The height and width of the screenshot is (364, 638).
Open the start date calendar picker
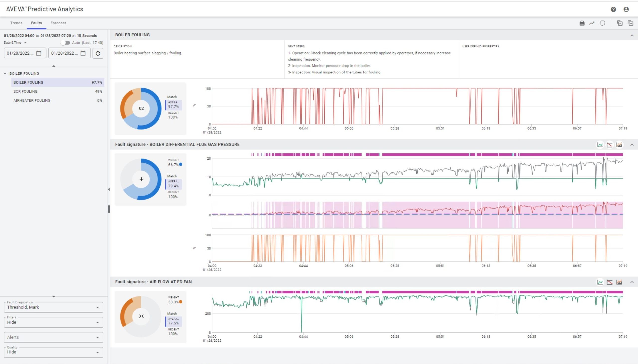(39, 53)
